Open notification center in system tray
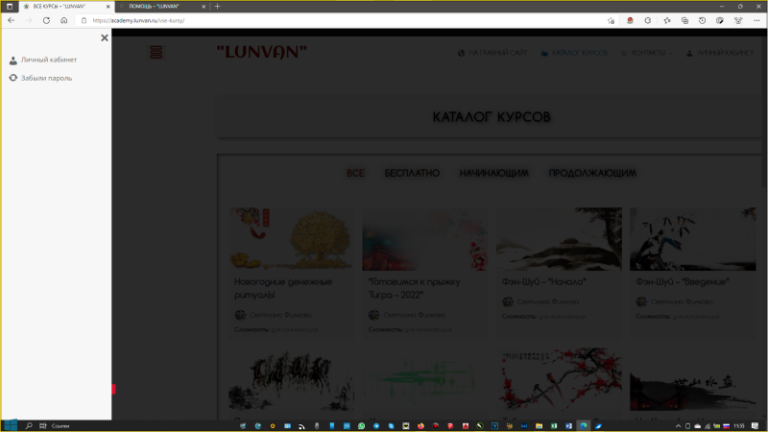 [x=755, y=426]
